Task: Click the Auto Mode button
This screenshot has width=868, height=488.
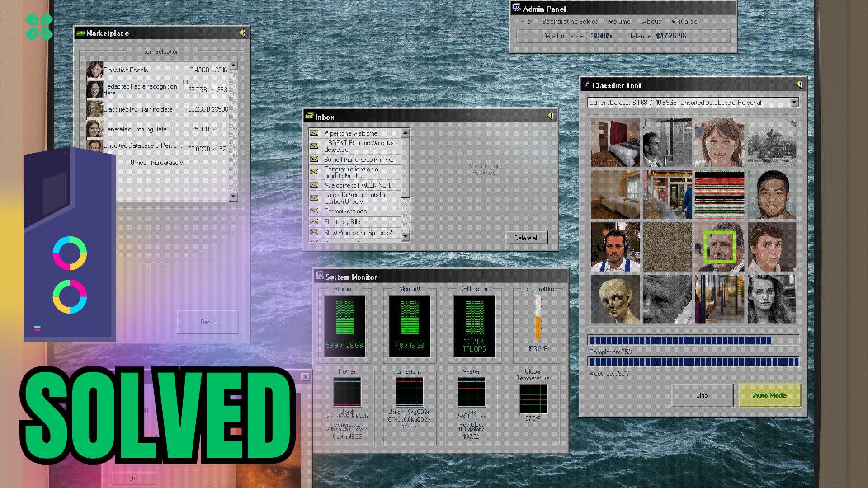Action: [x=769, y=395]
